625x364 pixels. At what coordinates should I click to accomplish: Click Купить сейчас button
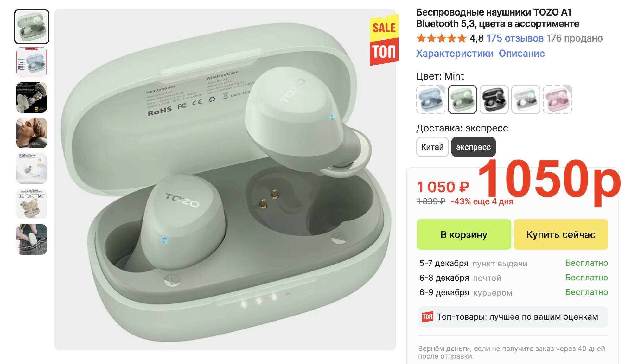561,234
